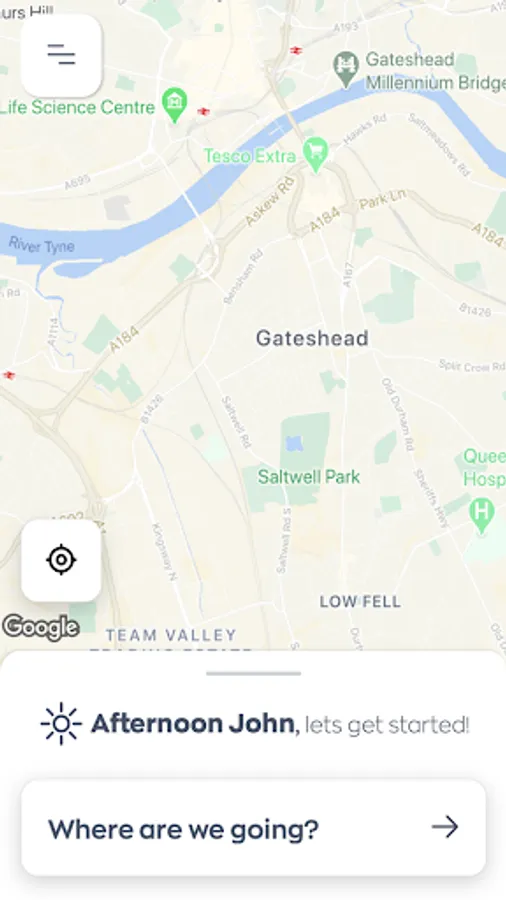The image size is (506, 900).
Task: Tap the Low Fell area label
Action: (360, 602)
